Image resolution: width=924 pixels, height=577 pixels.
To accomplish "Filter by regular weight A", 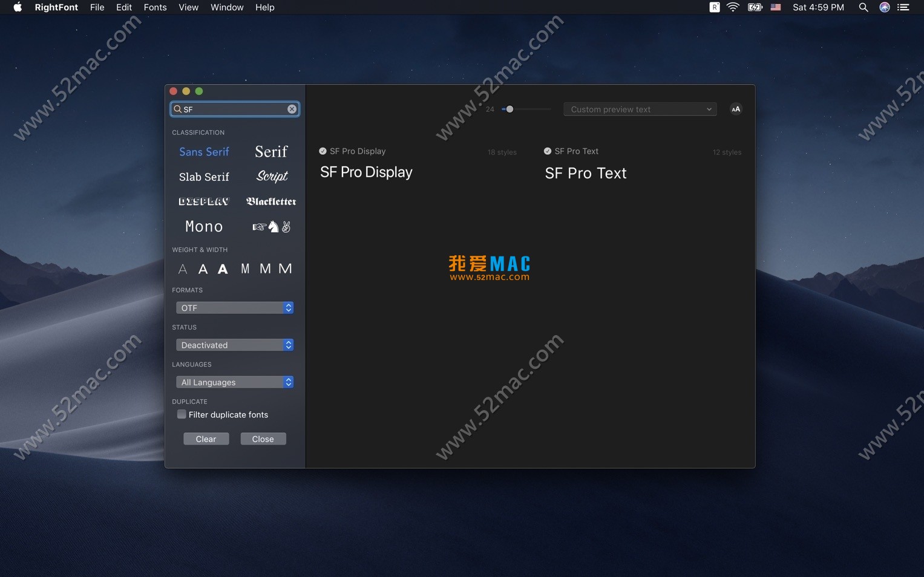I will [x=203, y=269].
